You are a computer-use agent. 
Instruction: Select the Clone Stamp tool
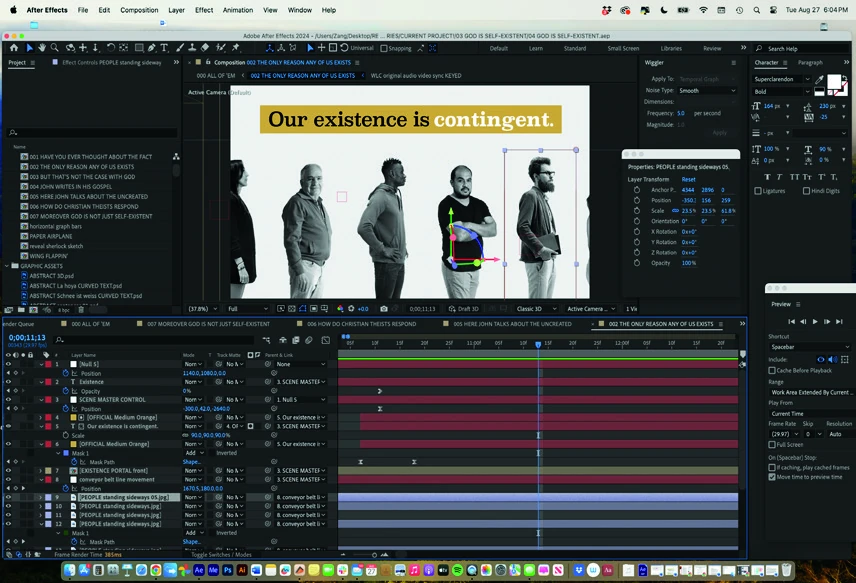coord(192,48)
